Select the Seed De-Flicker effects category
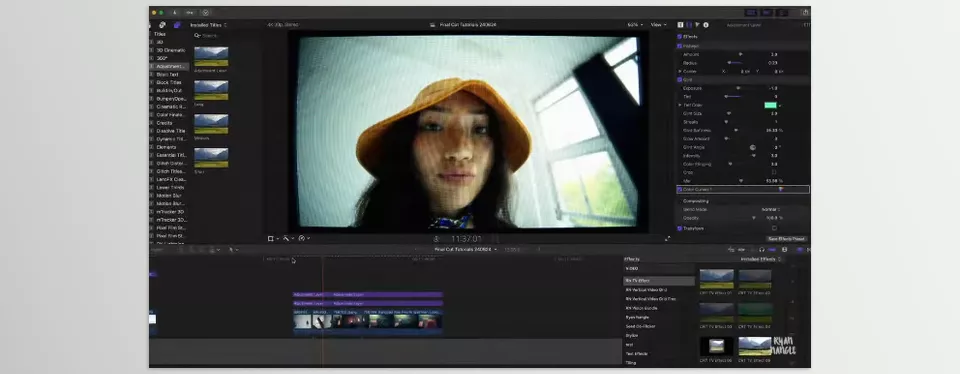This screenshot has height=374, width=960. pyautogui.click(x=640, y=327)
